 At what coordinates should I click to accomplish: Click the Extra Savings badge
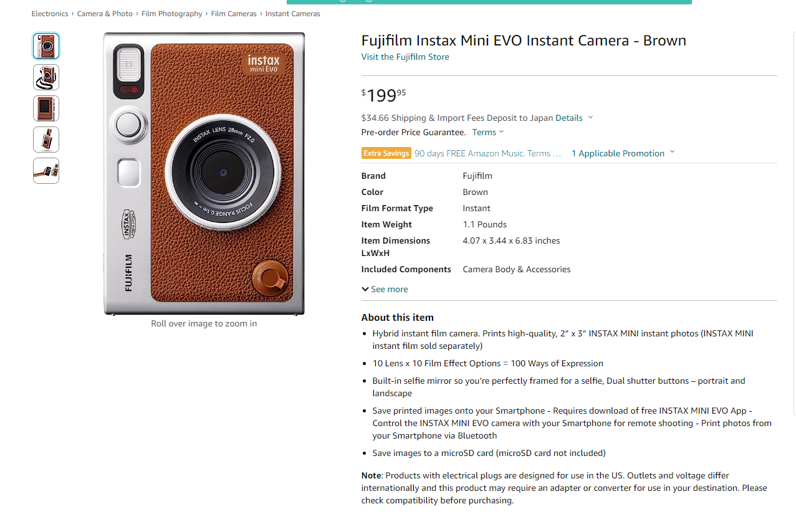click(x=386, y=153)
